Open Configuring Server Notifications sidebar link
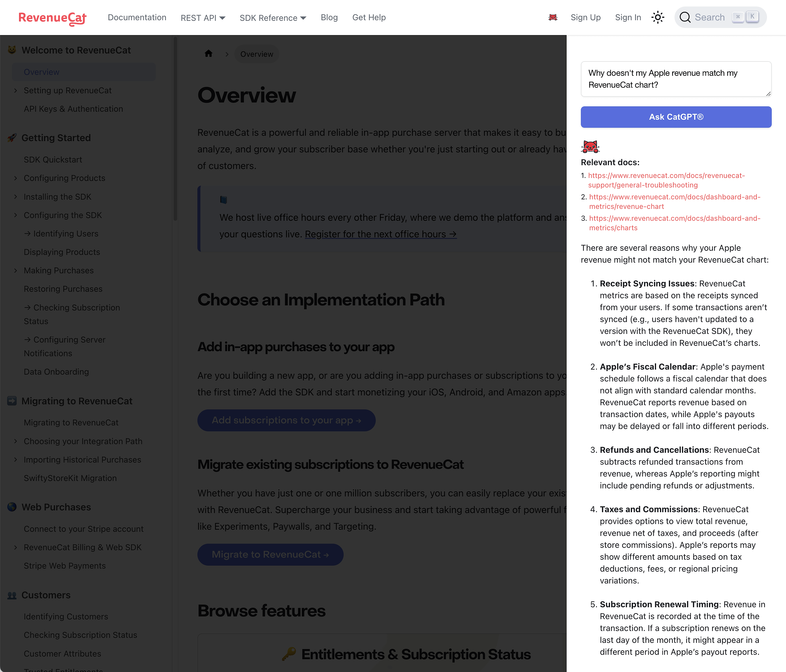786x672 pixels. [x=65, y=346]
